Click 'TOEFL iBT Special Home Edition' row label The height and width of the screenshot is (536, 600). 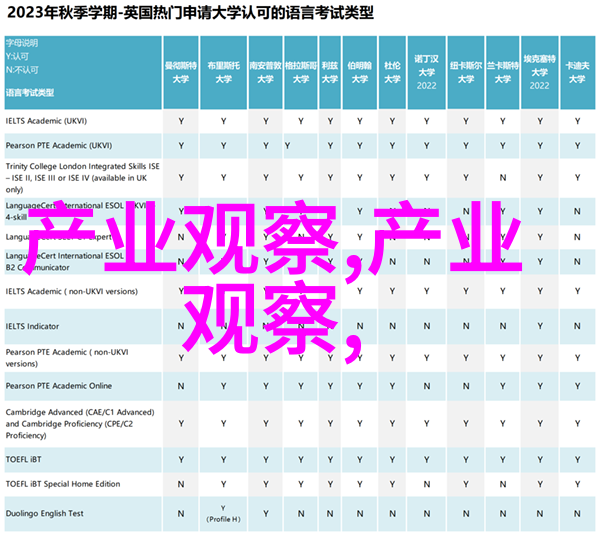pos(63,484)
